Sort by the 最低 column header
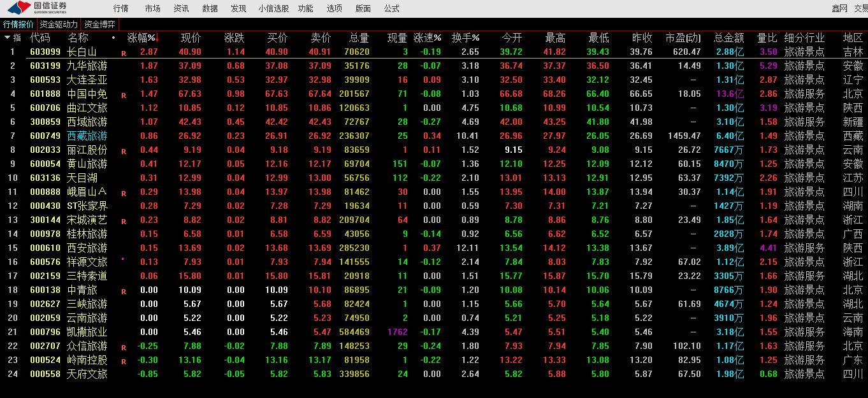868x398 pixels. click(598, 38)
